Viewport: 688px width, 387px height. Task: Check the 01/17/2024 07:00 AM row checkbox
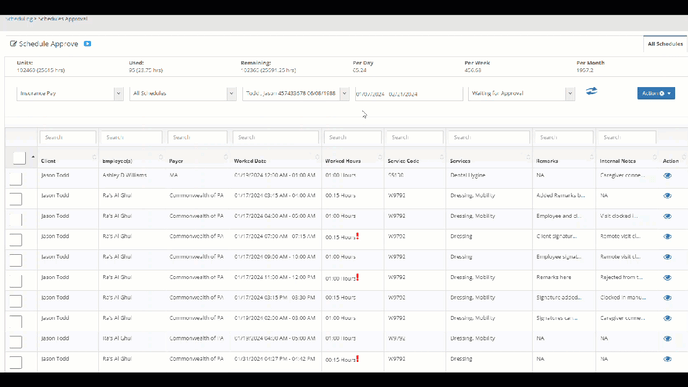[16, 240]
